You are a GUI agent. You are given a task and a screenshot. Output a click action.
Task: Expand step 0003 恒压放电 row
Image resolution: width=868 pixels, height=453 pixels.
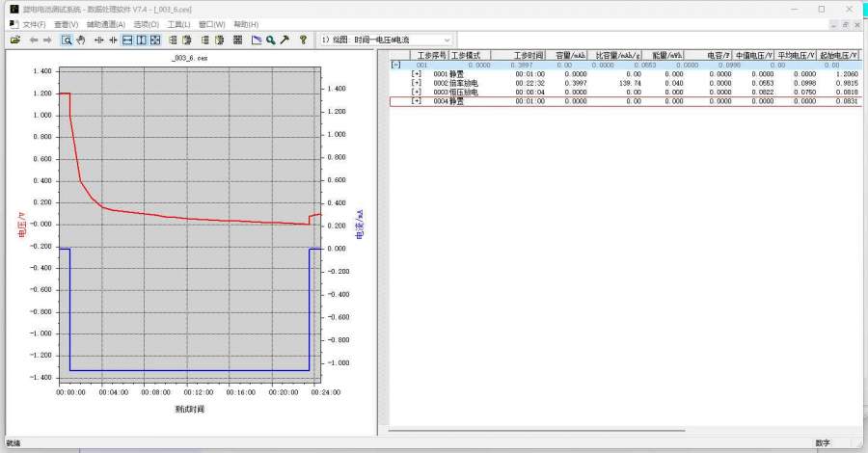pos(417,92)
